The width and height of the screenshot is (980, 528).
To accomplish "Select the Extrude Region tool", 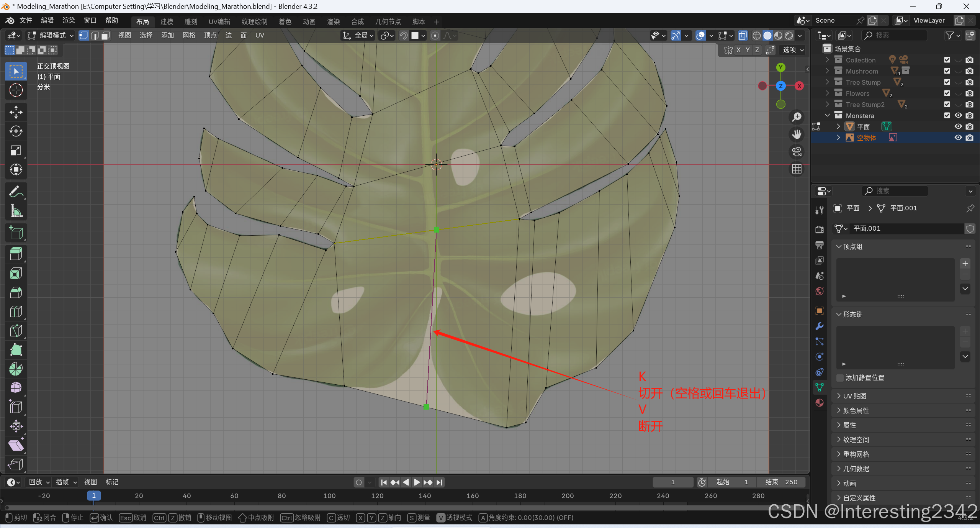I will pos(16,254).
